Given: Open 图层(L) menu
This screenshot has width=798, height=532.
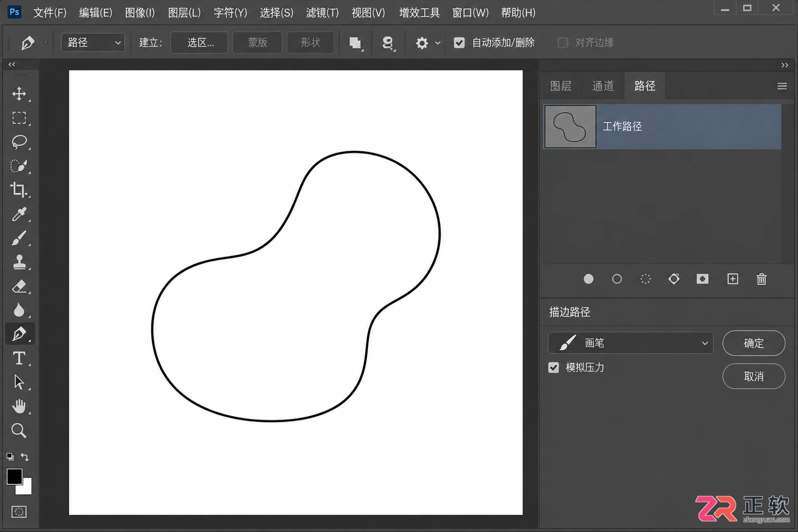Looking at the screenshot, I should 184,12.
